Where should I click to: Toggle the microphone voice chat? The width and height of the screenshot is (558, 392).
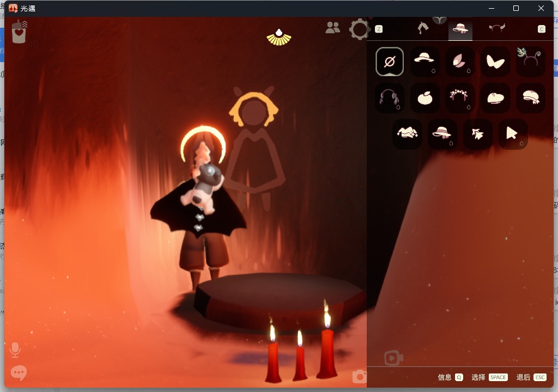point(15,350)
